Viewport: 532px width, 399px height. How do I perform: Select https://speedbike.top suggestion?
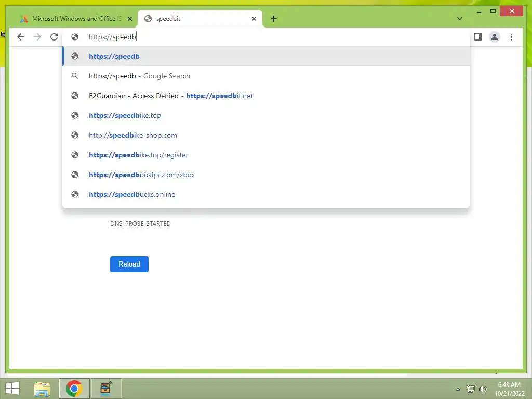pyautogui.click(x=266, y=115)
